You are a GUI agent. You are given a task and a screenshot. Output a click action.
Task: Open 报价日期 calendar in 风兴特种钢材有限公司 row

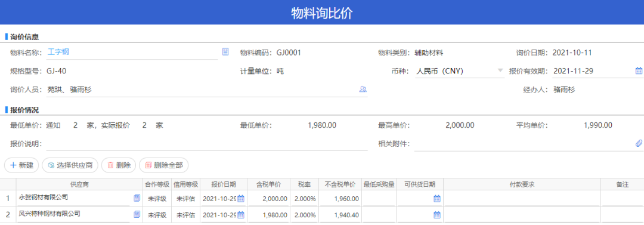241,215
